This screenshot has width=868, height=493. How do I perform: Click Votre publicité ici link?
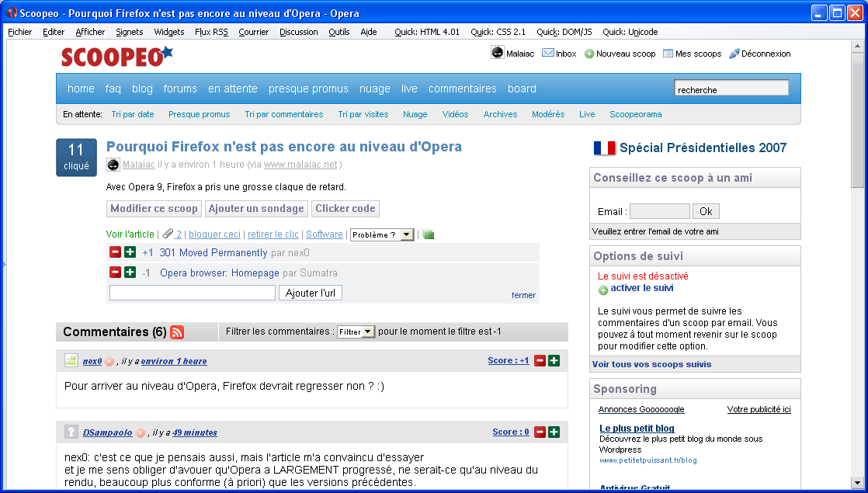[x=759, y=409]
